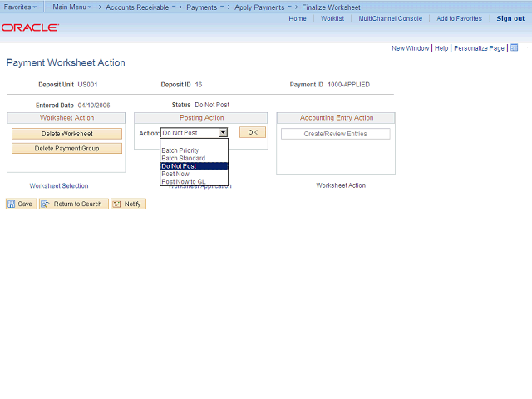The image size is (532, 399).
Task: Click the Entered Date value 04/10/2006
Action: [x=94, y=106]
